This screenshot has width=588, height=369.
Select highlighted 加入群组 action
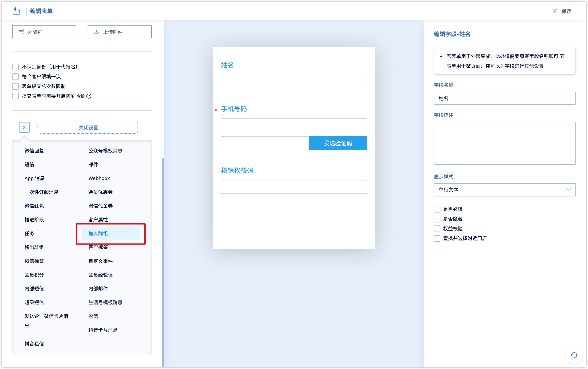click(x=111, y=234)
